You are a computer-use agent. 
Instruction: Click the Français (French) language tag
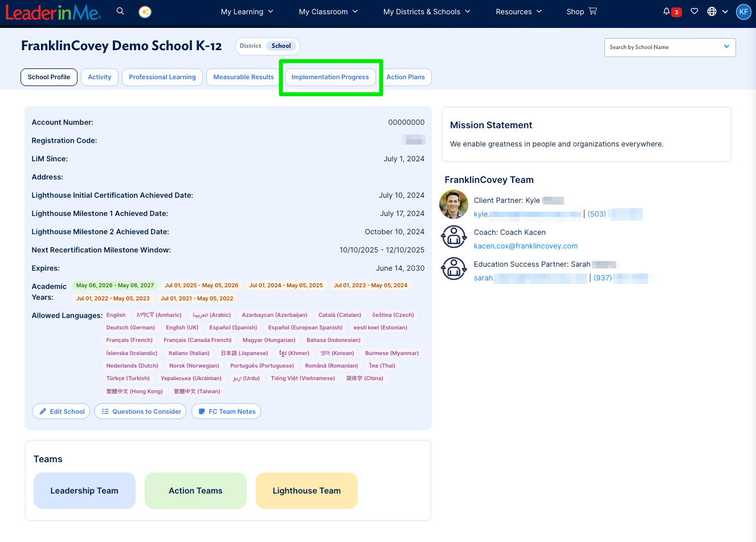[x=129, y=340]
